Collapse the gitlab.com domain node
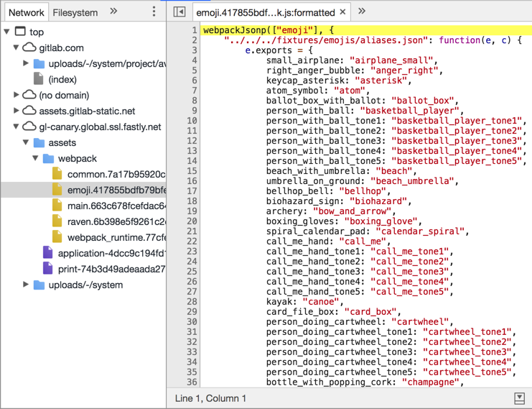 click(17, 47)
